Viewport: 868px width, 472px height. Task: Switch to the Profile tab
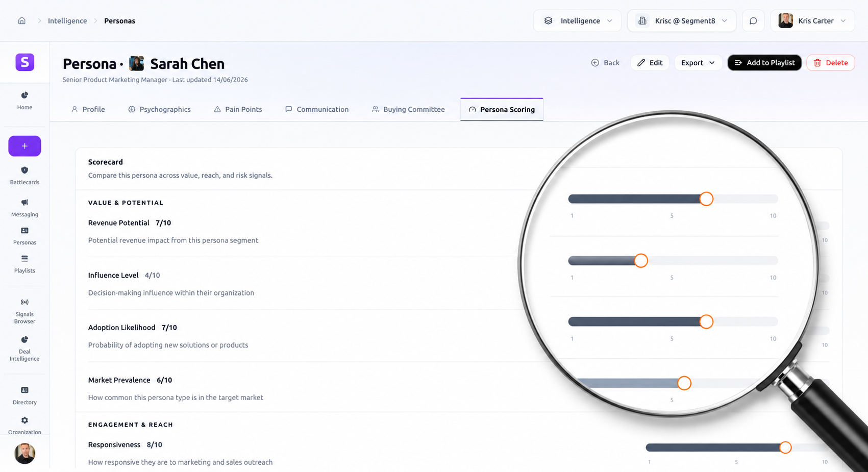[x=88, y=109]
